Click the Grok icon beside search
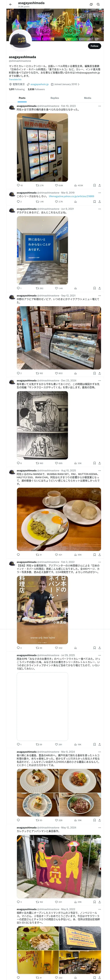Screen dimensions: 110x980 91,5
